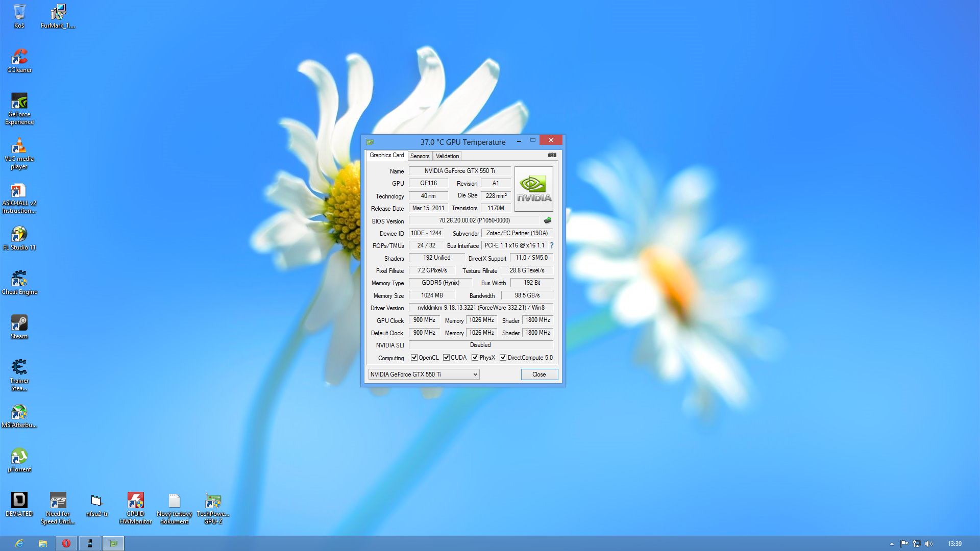
Task: Switch to the Sensors tab
Action: pos(420,156)
